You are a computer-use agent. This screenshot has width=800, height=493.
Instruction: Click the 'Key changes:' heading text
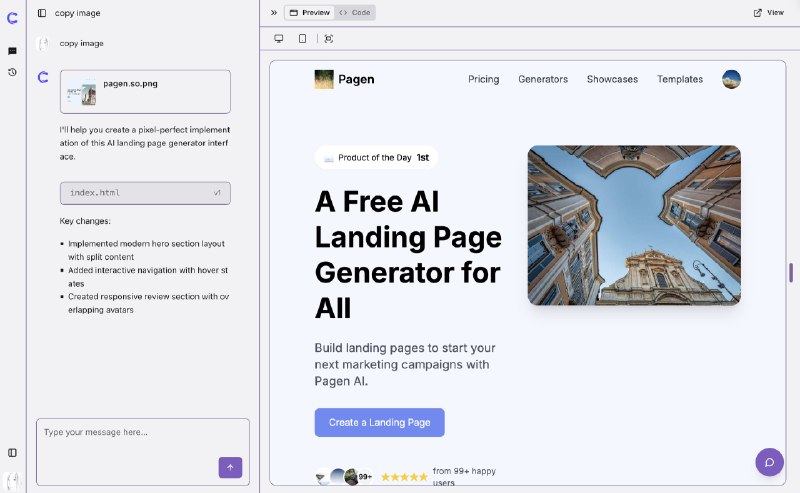(85, 221)
